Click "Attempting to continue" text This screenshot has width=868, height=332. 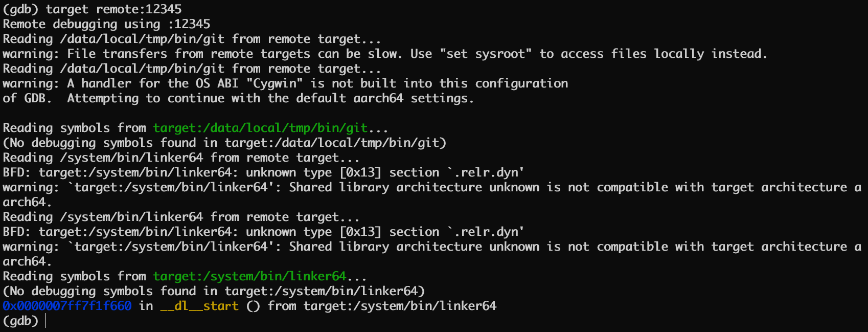(146, 98)
